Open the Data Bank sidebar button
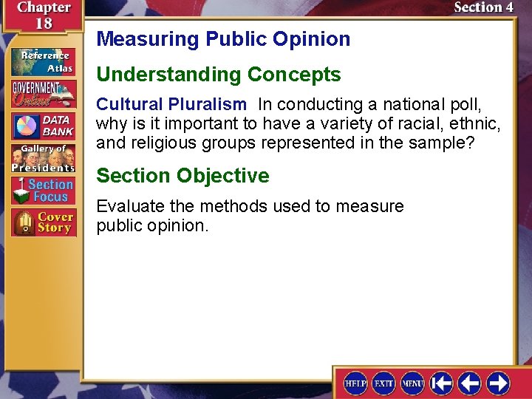 click(x=43, y=126)
